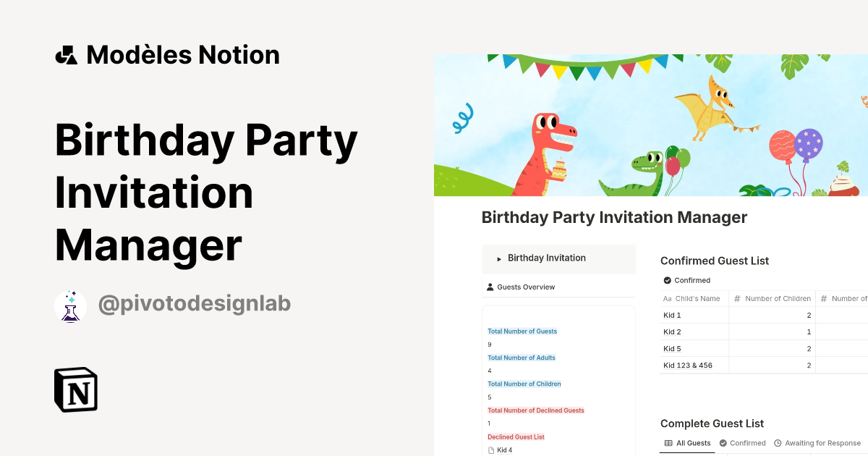Click the Guests Overview person icon
Viewport: 868px width, 456px height.
490,287
